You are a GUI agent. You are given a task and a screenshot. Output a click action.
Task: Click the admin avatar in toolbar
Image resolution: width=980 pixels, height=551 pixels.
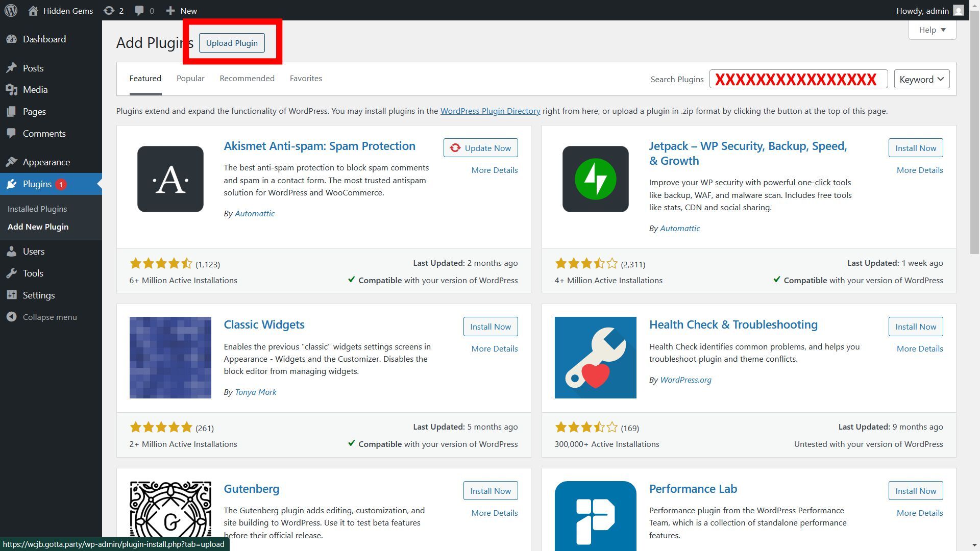click(959, 11)
